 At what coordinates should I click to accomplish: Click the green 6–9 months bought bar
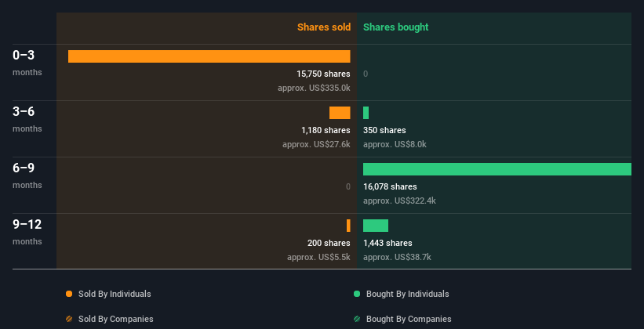tap(497, 169)
